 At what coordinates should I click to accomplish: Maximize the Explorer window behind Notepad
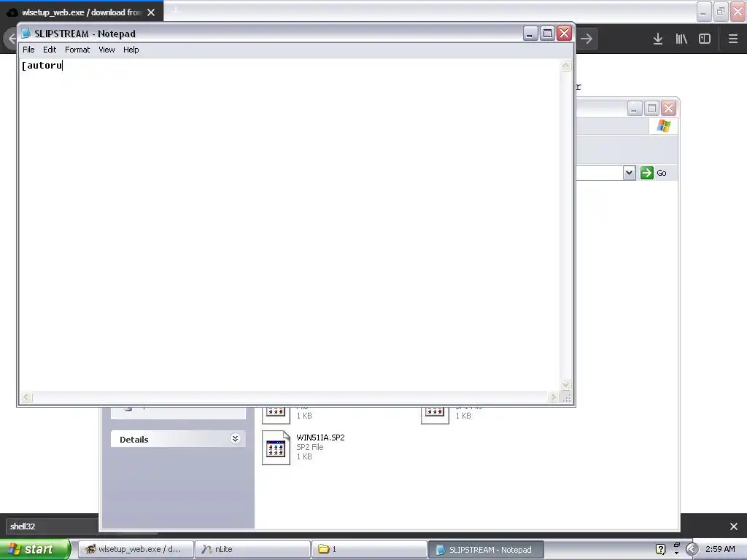coord(651,109)
